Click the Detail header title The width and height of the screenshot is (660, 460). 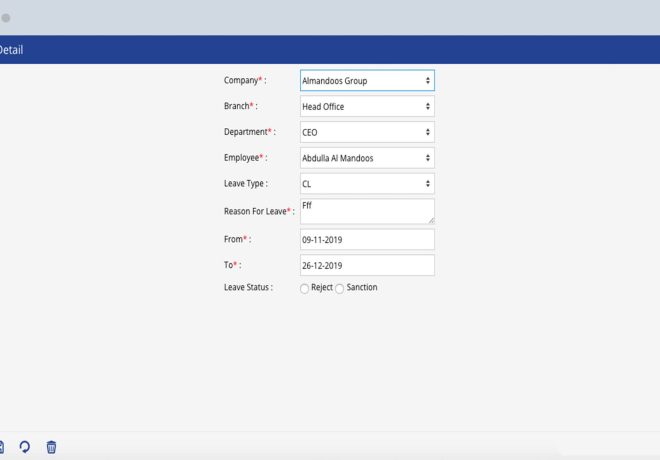pos(12,50)
